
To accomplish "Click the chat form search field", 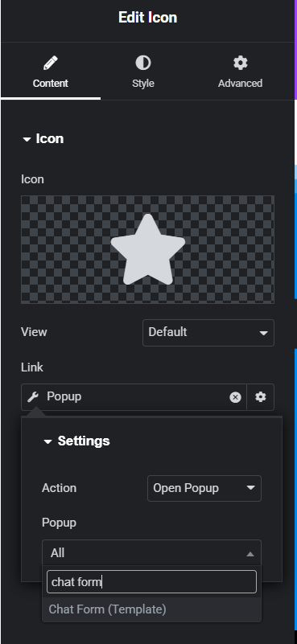I will pos(151,581).
